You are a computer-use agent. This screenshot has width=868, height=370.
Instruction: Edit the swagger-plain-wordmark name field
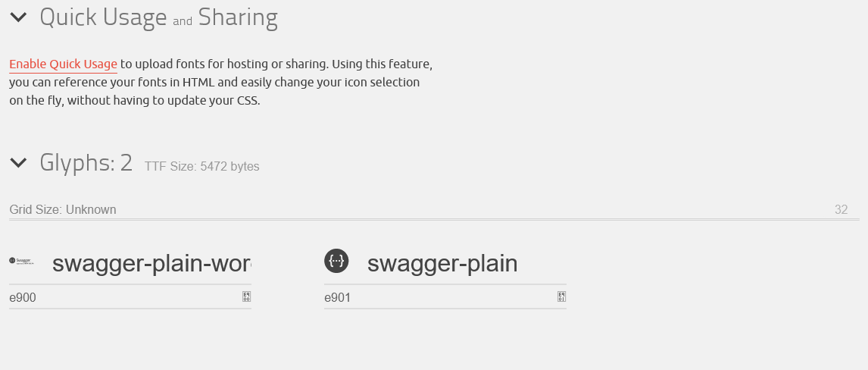click(151, 263)
